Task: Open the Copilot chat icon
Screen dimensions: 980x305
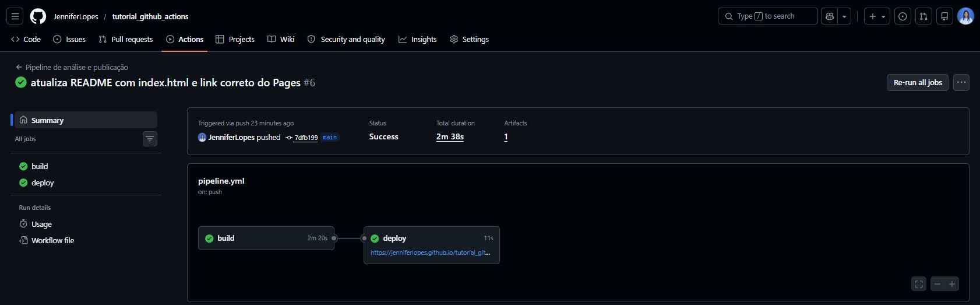Action: pos(830,16)
